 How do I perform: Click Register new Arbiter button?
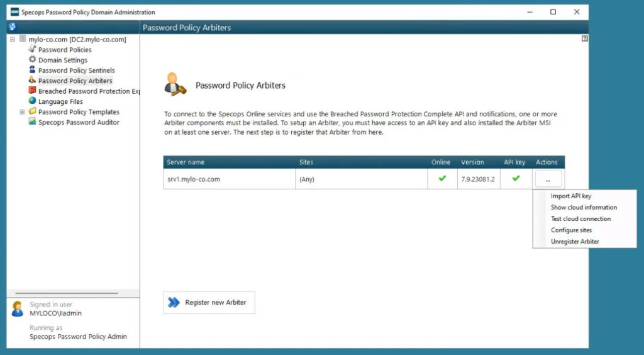209,302
